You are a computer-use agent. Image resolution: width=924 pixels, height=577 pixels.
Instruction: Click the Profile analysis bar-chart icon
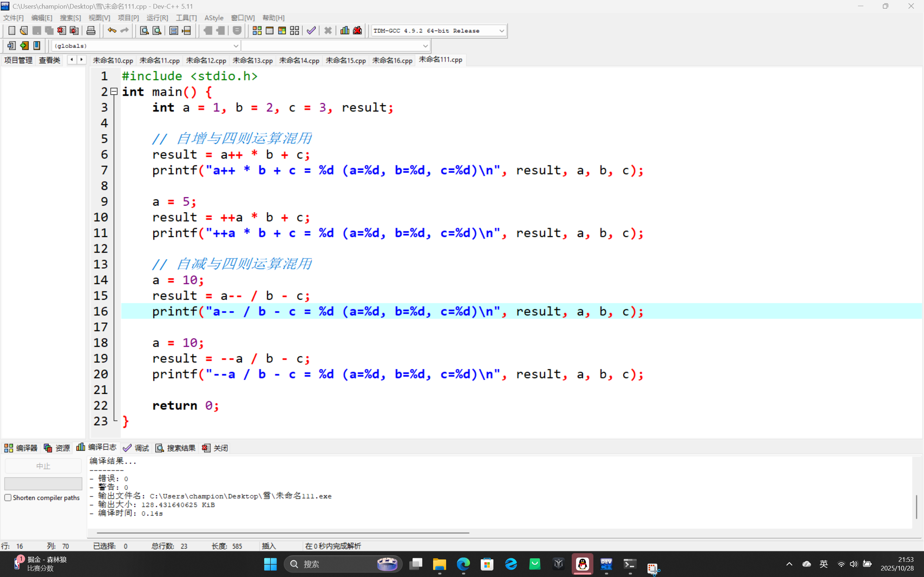pyautogui.click(x=344, y=31)
